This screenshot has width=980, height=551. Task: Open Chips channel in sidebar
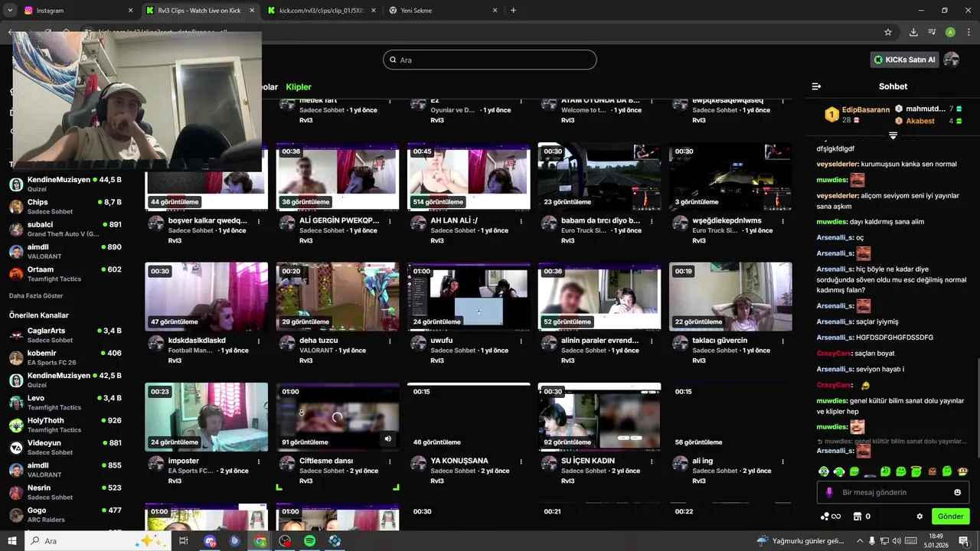[65, 207]
